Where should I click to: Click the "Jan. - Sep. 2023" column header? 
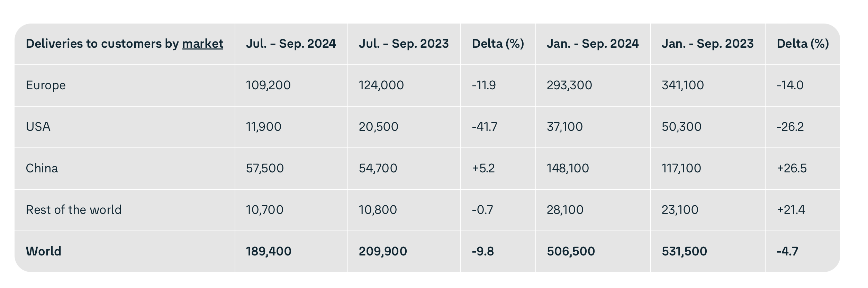pos(707,44)
